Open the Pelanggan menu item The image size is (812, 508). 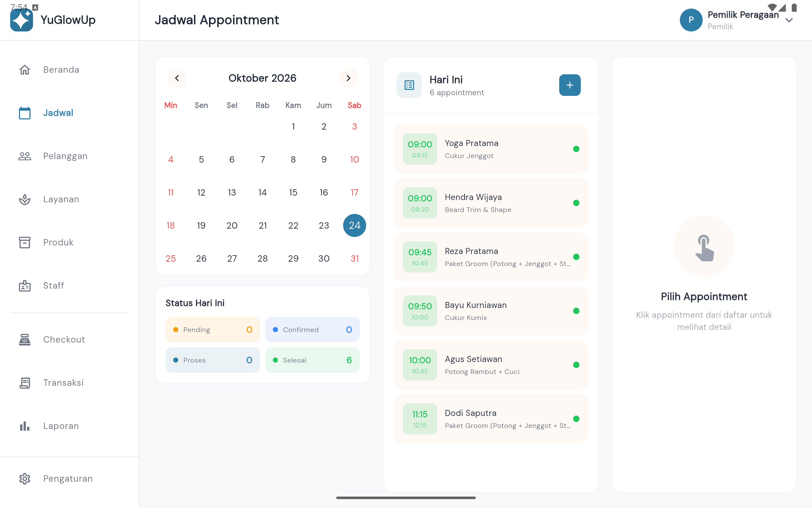point(69,156)
